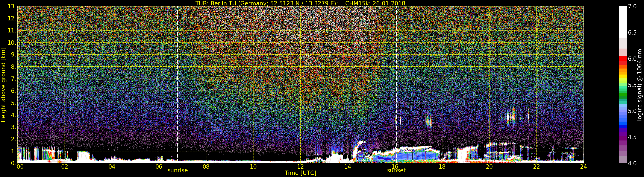Click the colorbar value '5.5'
Screen dimensions: 644x177
632,85
